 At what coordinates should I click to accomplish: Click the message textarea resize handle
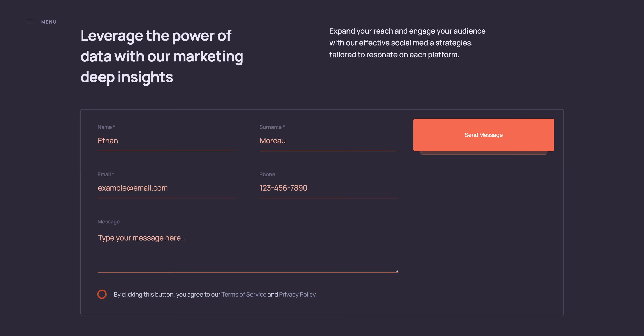tap(397, 271)
